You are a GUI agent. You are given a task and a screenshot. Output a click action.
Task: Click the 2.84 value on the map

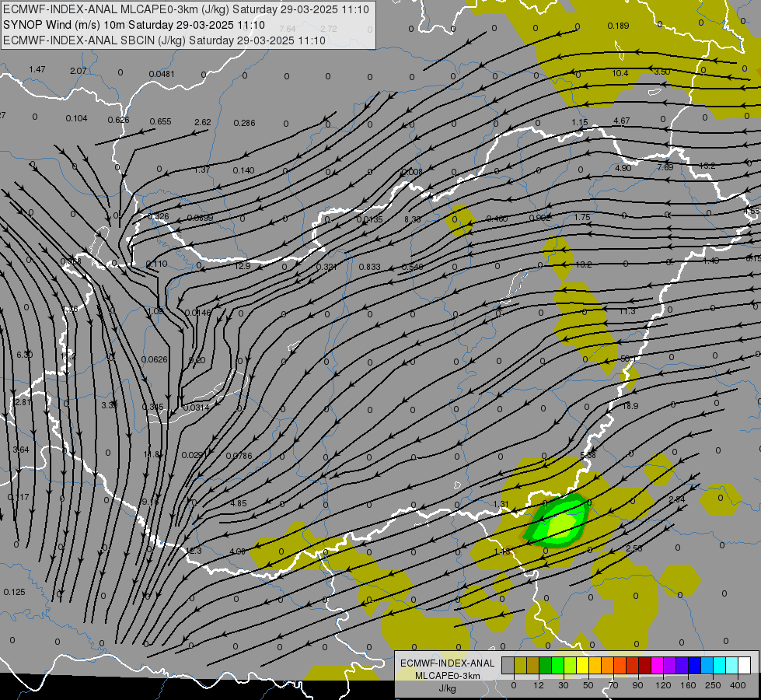click(676, 499)
